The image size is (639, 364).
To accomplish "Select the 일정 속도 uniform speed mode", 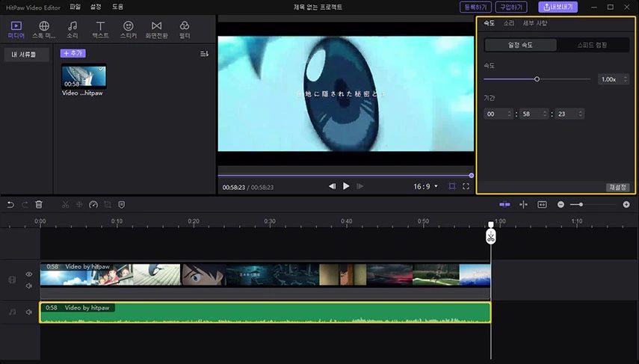I will click(520, 45).
